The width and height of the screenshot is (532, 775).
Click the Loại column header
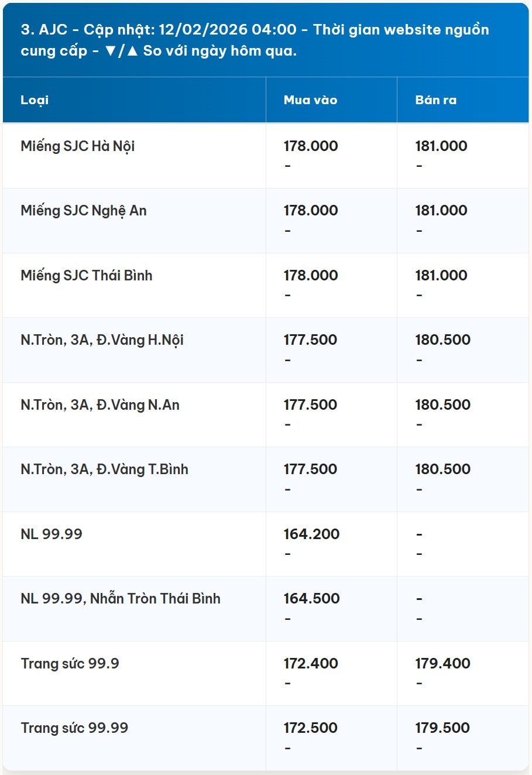[x=35, y=100]
